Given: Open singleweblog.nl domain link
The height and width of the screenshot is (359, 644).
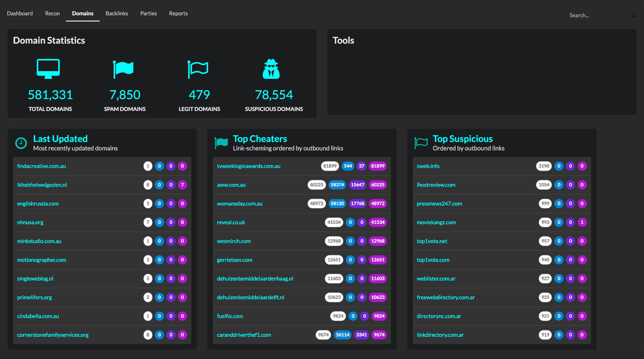Looking at the screenshot, I should tap(35, 279).
